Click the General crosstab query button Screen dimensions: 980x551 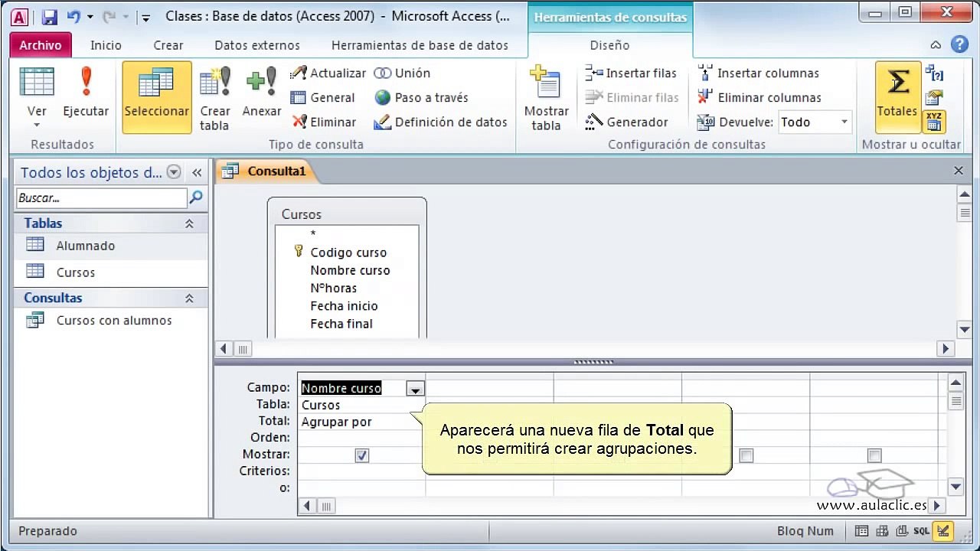tap(323, 97)
